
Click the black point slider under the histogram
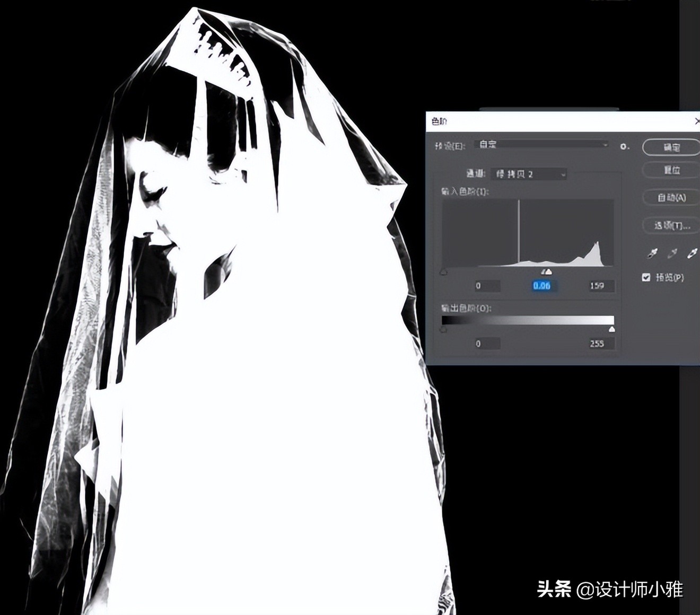point(443,272)
